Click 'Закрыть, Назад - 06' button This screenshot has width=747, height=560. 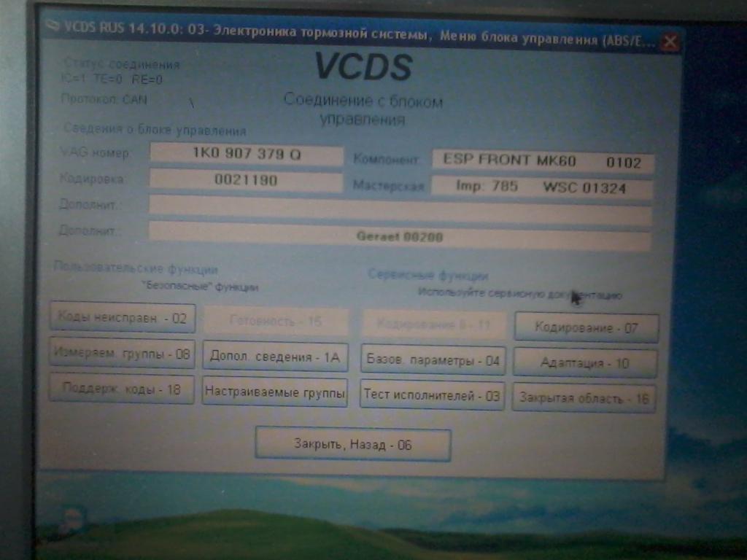(x=353, y=445)
